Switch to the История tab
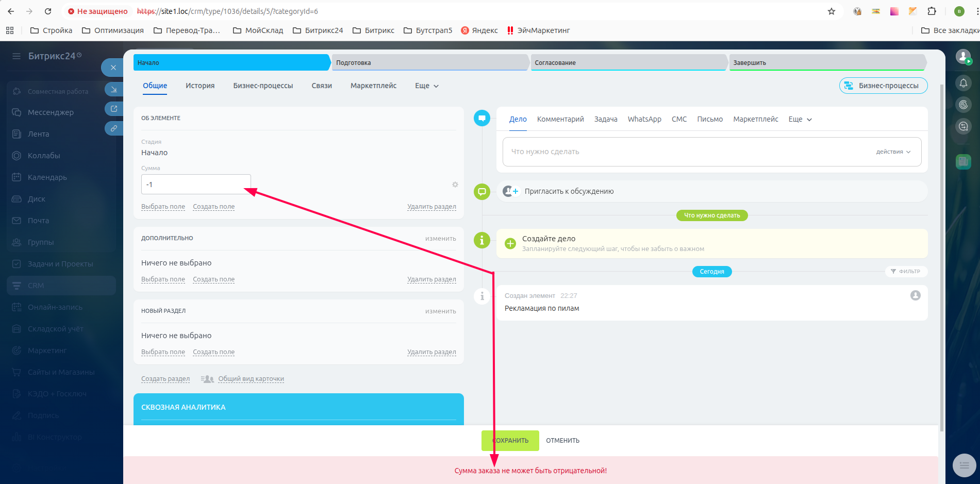 point(200,86)
